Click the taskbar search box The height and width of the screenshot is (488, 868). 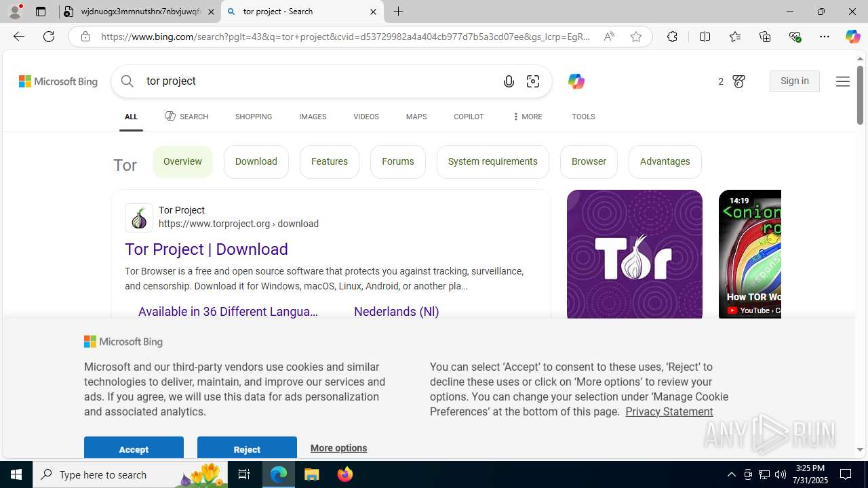point(131,474)
